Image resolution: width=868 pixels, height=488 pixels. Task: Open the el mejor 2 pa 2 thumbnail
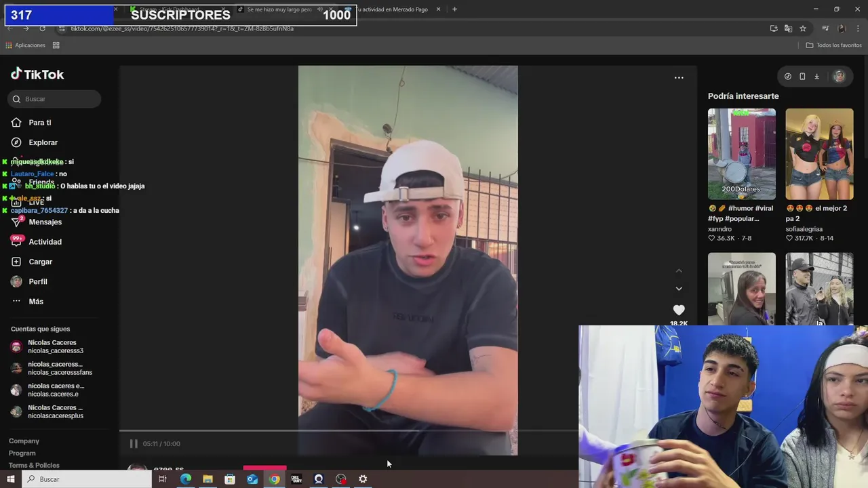(x=819, y=154)
